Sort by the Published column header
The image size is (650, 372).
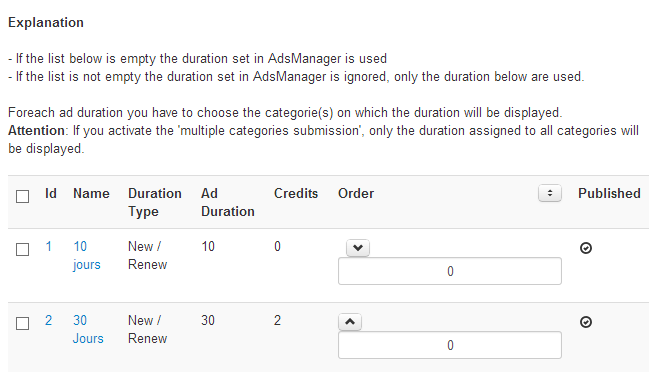pyautogui.click(x=609, y=193)
